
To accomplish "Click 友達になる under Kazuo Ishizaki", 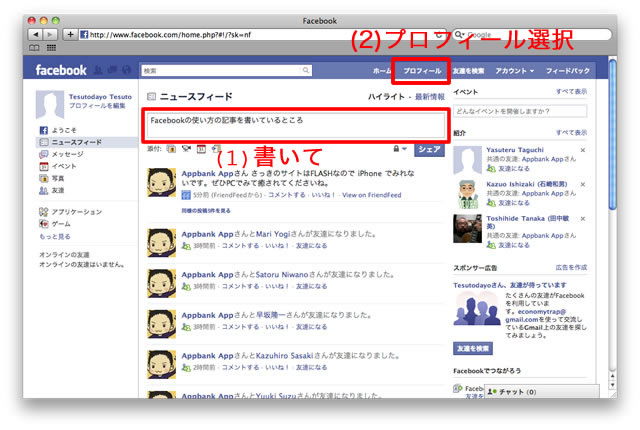I will 514,203.
